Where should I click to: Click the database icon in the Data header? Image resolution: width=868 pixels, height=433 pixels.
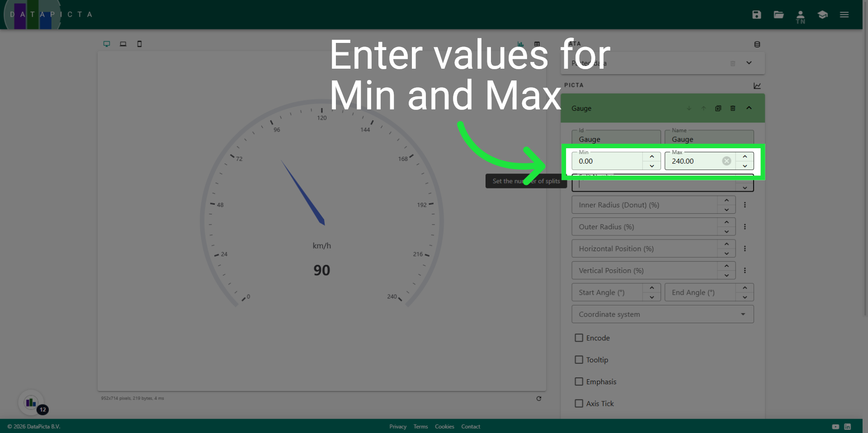pyautogui.click(x=757, y=44)
